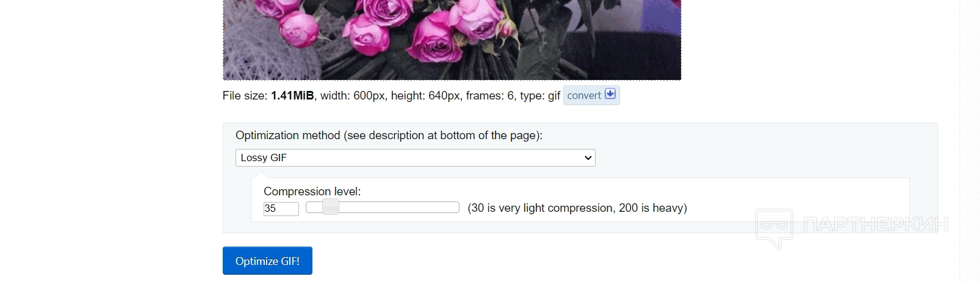Click the frames: 6 text
Image resolution: width=980 pixels, height=282 pixels.
pyautogui.click(x=489, y=96)
